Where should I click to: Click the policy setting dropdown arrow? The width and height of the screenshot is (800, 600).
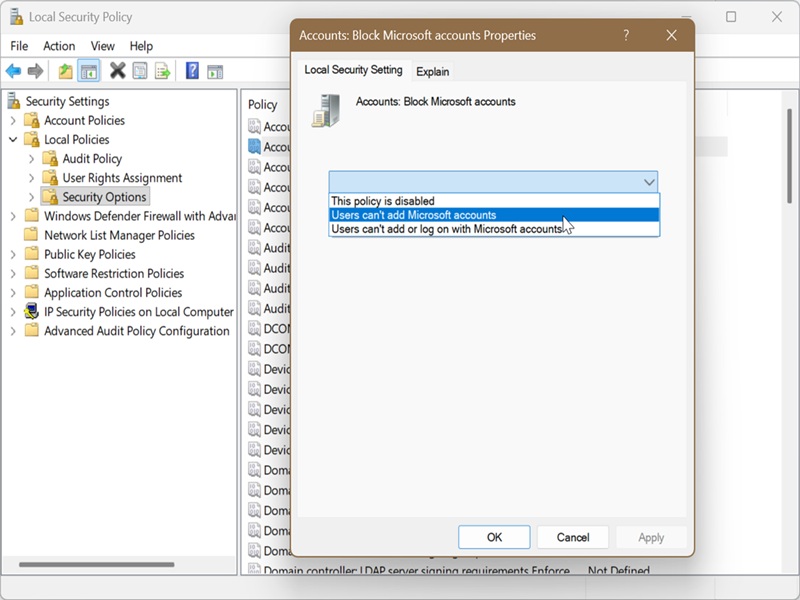tap(649, 182)
